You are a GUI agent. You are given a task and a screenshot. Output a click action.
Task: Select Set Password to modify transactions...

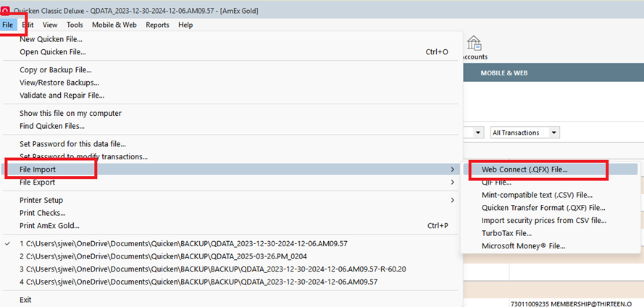[84, 156]
